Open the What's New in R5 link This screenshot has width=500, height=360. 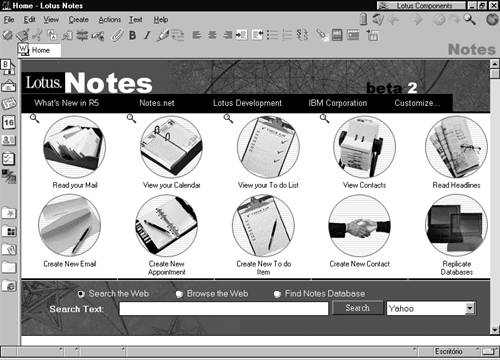point(67,103)
